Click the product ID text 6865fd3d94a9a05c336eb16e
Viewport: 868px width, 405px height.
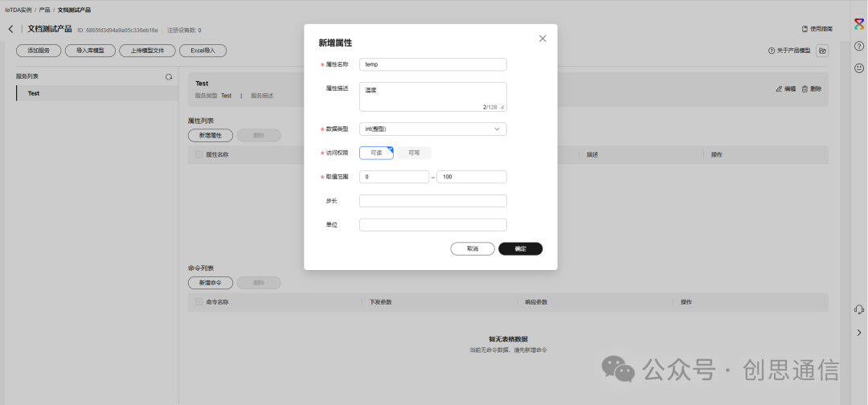click(x=122, y=30)
